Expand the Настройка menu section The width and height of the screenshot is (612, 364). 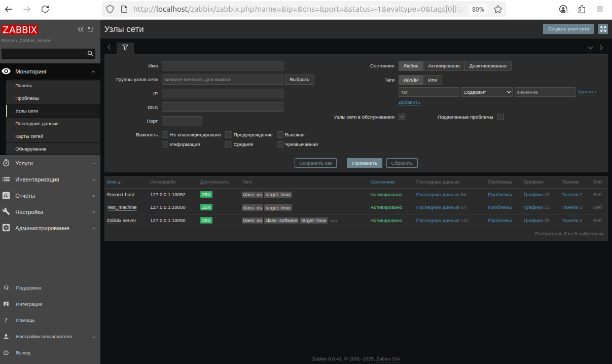[x=93, y=212]
